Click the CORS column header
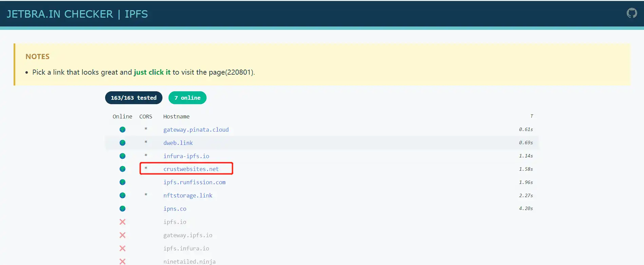Screen dimensions: 644x265 [x=146, y=116]
